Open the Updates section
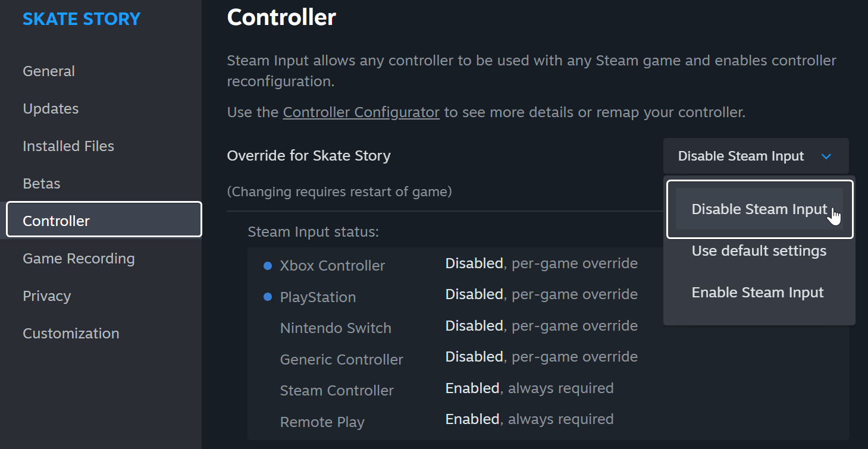 [51, 109]
